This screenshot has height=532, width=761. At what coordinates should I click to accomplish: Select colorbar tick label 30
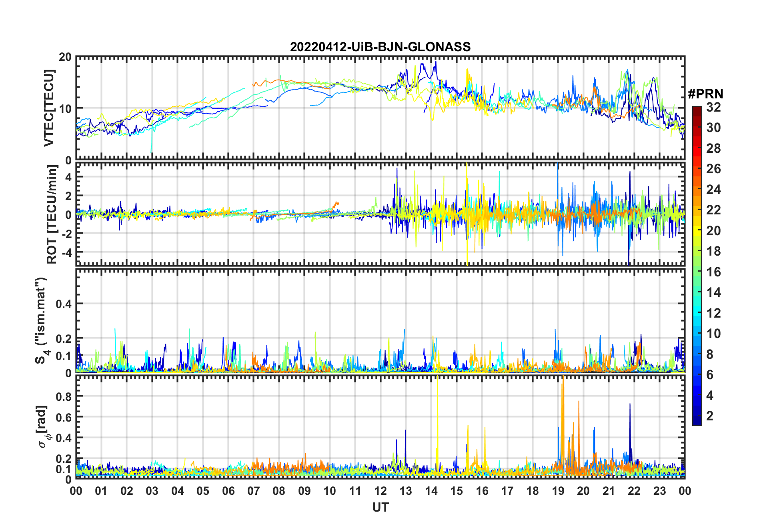pyautogui.click(x=713, y=128)
